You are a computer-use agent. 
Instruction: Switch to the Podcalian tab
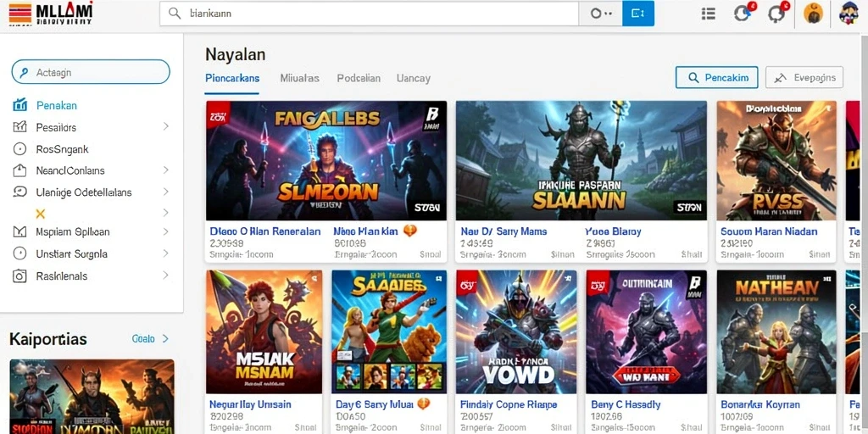[x=359, y=78]
